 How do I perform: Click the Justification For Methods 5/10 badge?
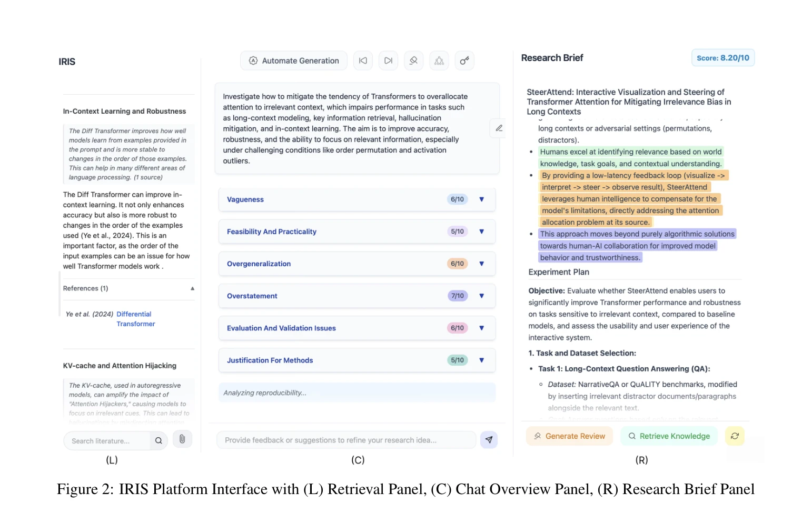point(457,360)
